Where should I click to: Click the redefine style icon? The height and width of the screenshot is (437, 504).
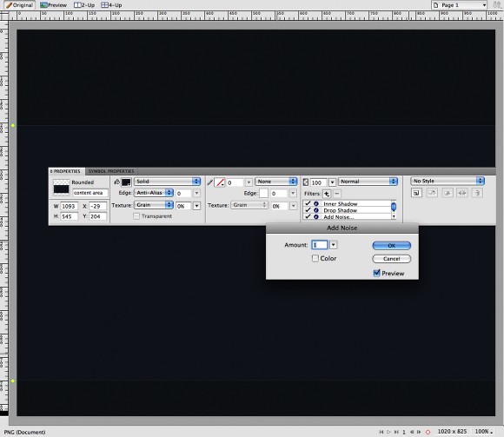(x=432, y=193)
